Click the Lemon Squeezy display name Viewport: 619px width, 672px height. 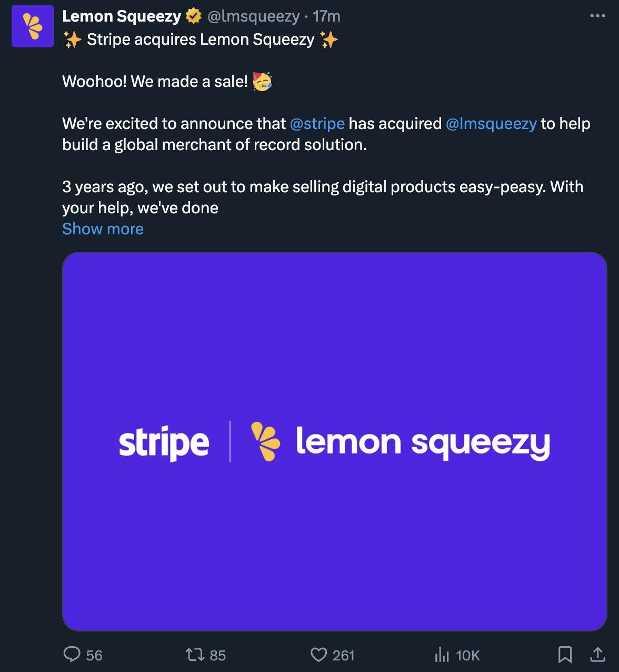pyautogui.click(x=122, y=16)
